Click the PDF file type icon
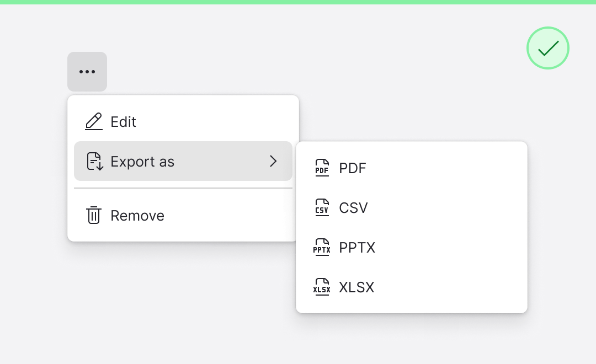The image size is (596, 364). coord(322,168)
